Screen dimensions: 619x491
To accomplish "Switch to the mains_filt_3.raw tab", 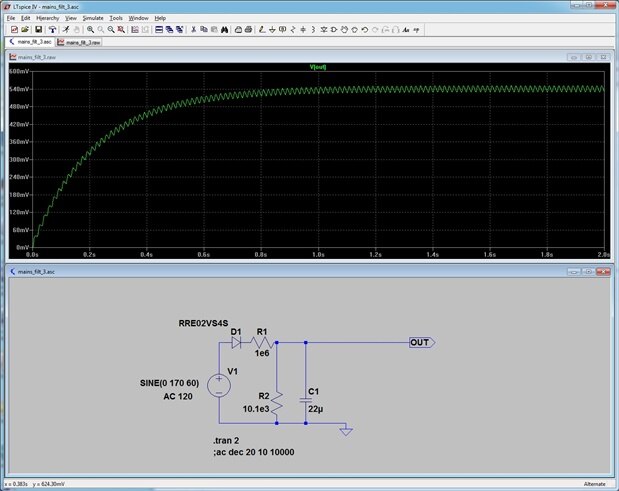I will pos(79,42).
